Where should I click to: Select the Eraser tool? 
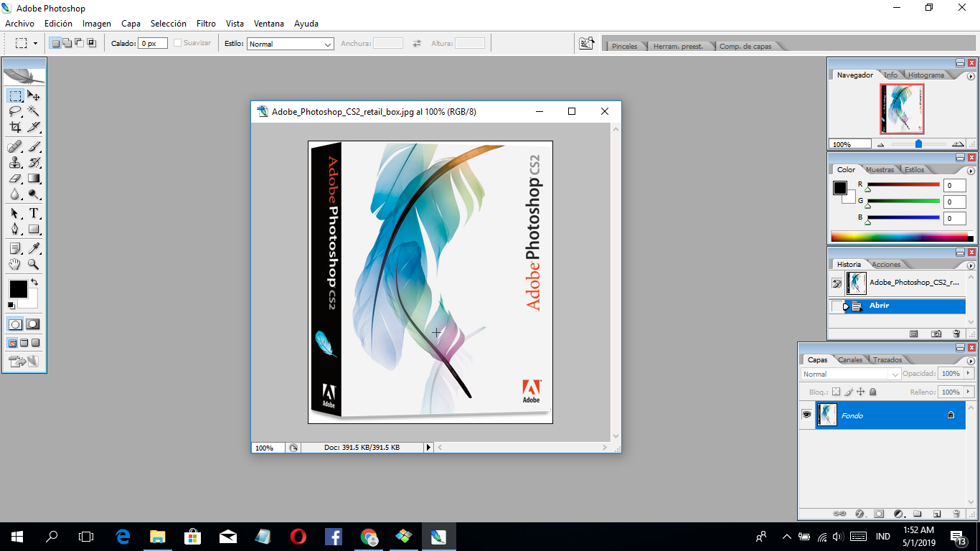15,179
